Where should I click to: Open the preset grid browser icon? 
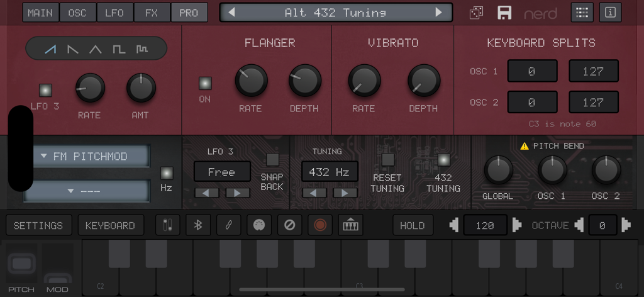(x=582, y=13)
